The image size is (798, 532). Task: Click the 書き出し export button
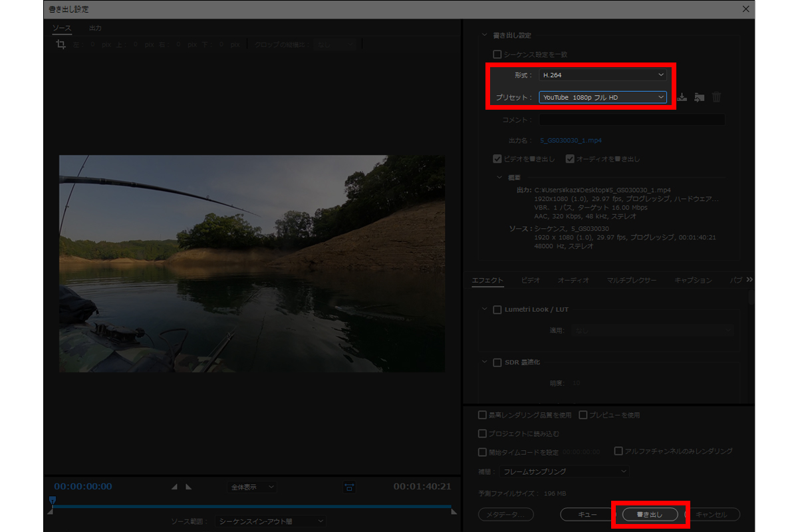click(649, 514)
